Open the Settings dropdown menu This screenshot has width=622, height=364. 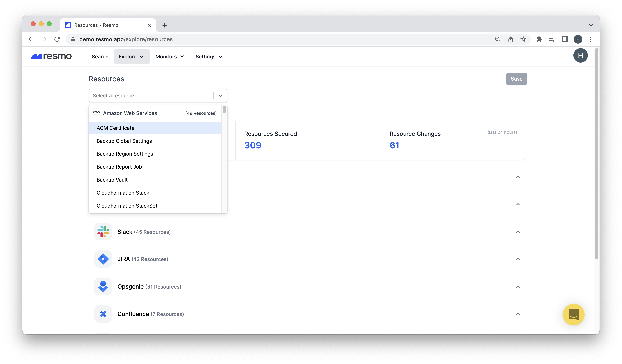click(x=209, y=56)
